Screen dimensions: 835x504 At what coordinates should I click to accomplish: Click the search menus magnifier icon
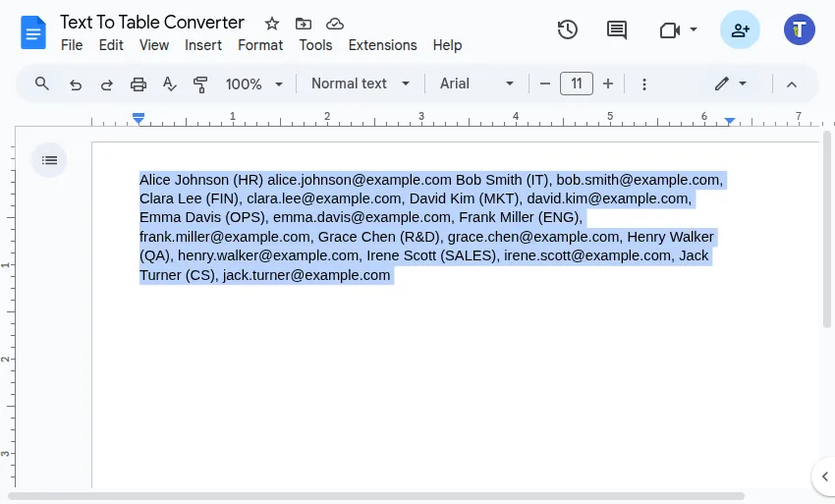(41, 84)
